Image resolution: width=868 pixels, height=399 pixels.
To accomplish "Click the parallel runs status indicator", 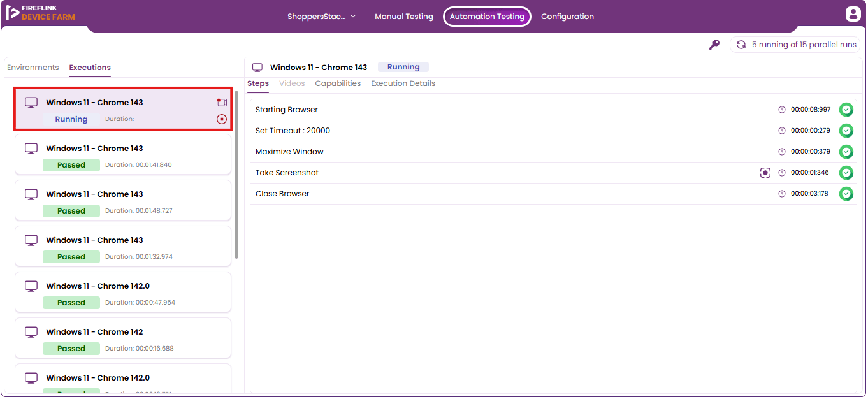I will click(795, 45).
